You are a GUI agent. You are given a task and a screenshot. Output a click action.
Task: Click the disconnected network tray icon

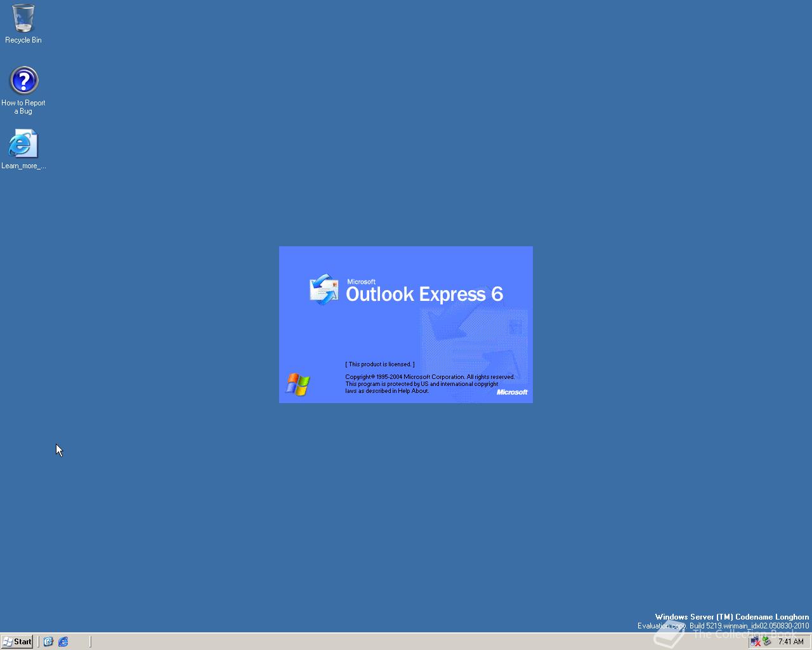(x=755, y=642)
